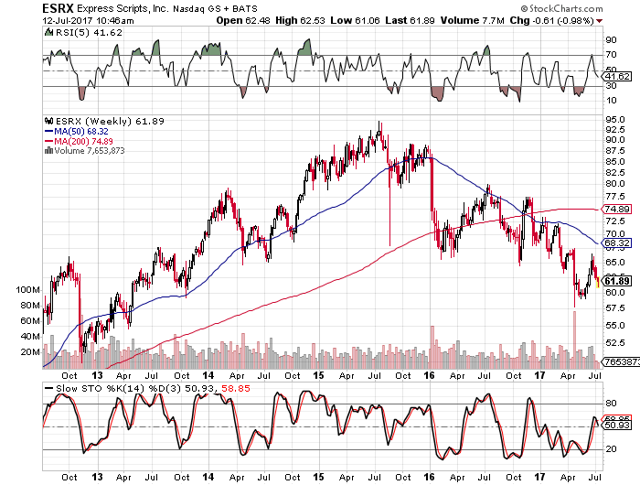Click the 90 level on RSI axis
The image size is (640, 485).
[x=611, y=40]
